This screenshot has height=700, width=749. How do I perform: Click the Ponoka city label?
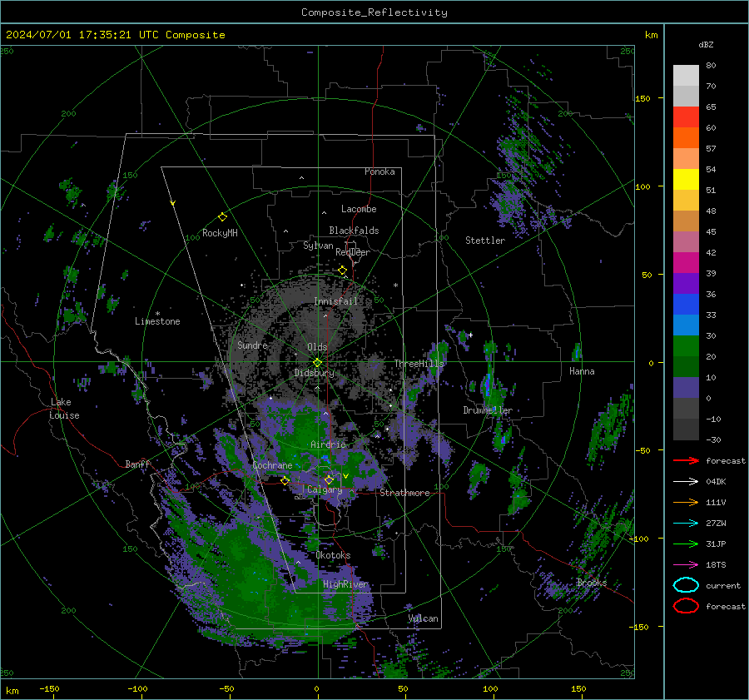pyautogui.click(x=379, y=171)
